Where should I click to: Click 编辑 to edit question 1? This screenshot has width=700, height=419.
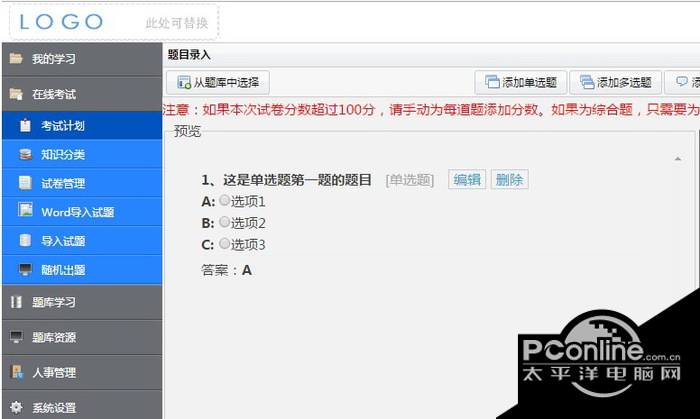[x=467, y=179]
